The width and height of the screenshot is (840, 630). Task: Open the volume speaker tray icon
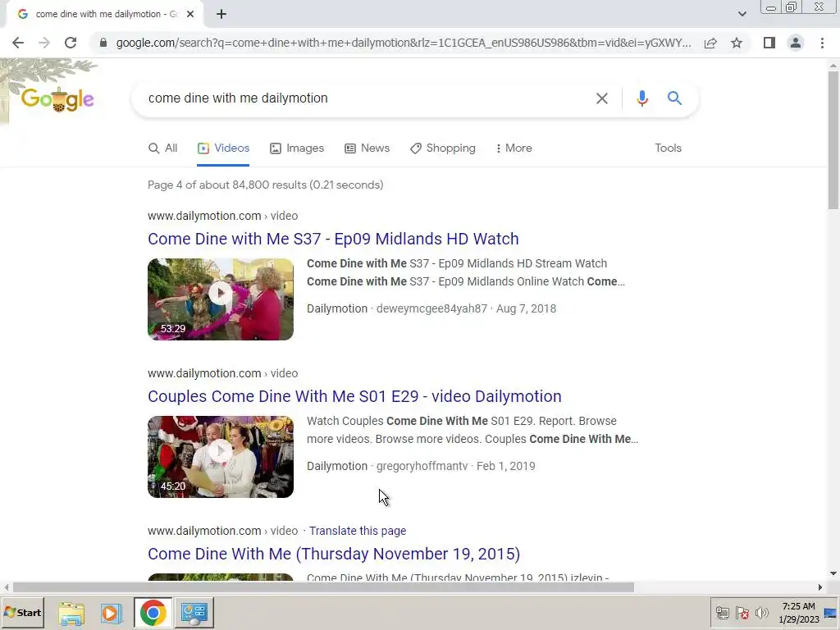761,613
